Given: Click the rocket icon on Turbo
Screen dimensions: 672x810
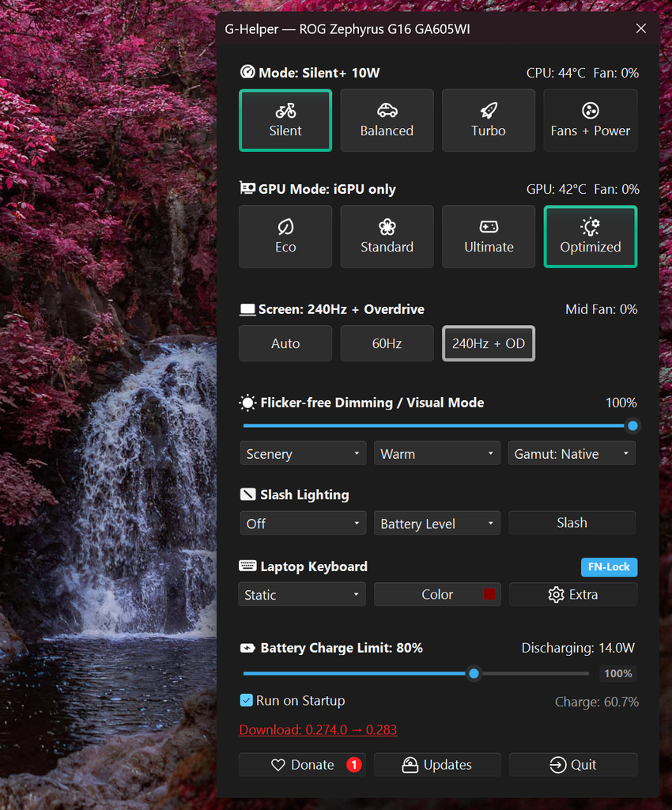Looking at the screenshot, I should coord(489,110).
